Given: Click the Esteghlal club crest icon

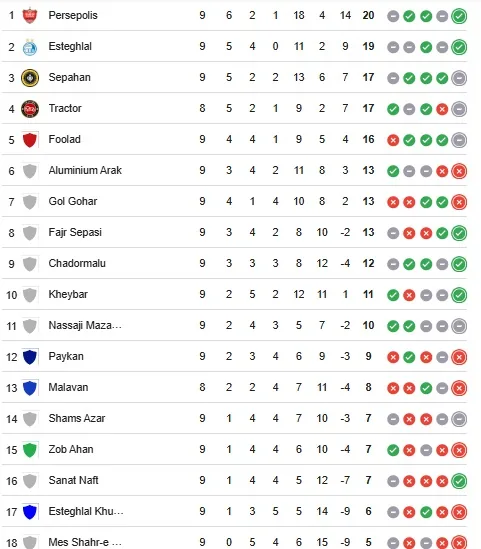Looking at the screenshot, I should [x=30, y=47].
